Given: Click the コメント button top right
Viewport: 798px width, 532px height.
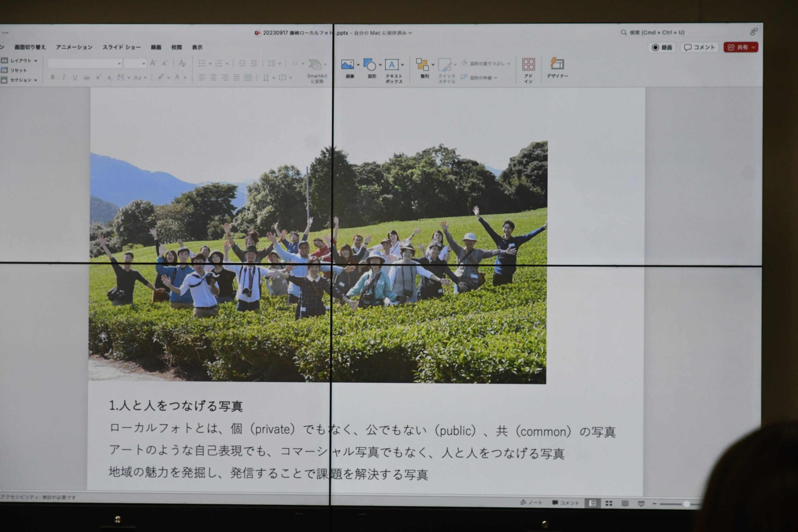Looking at the screenshot, I should (x=699, y=47).
